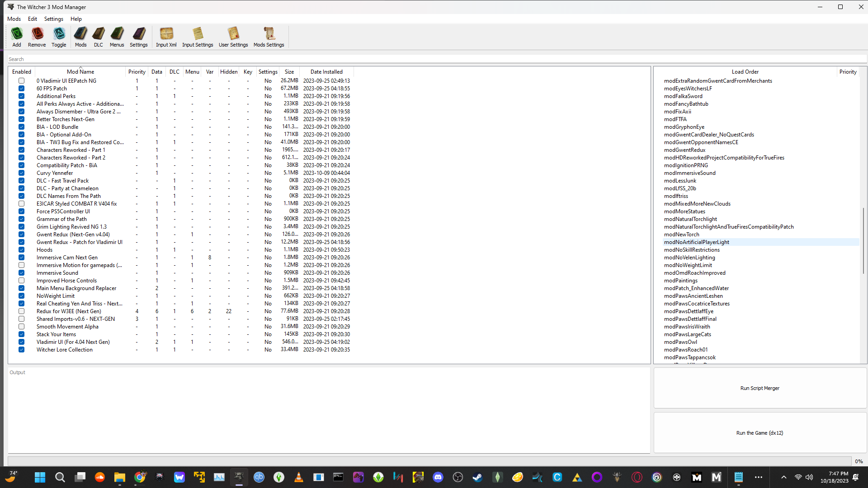Sort by Date Installed column header
Viewport: 868px width, 488px height.
(x=326, y=72)
